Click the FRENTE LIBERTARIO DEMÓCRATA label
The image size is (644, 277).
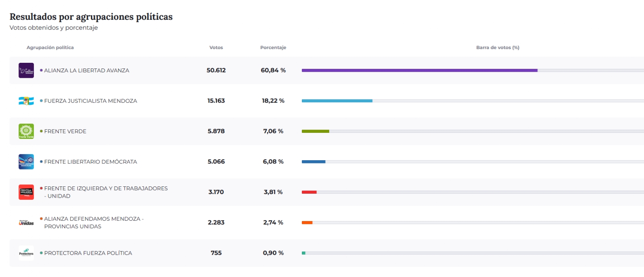point(91,162)
